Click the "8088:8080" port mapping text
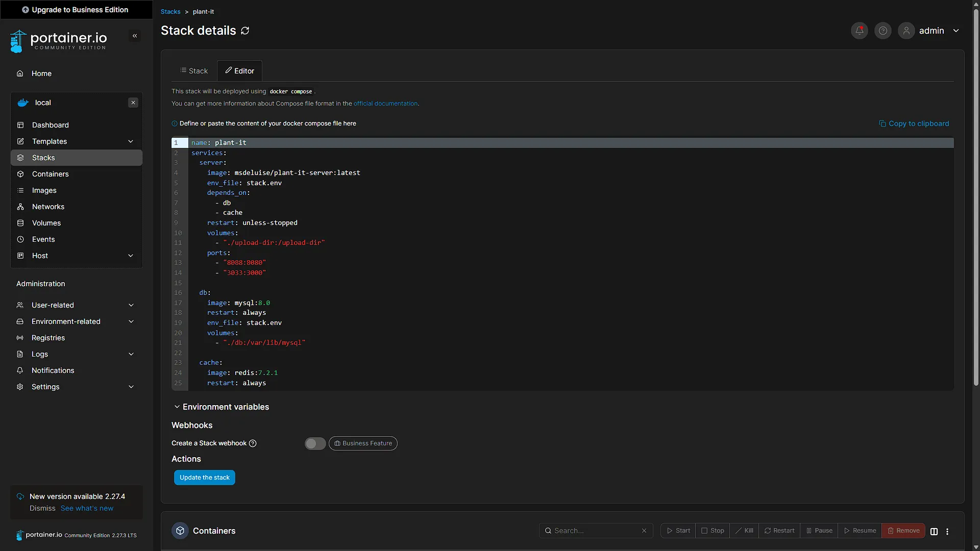980x551 pixels. click(x=244, y=263)
